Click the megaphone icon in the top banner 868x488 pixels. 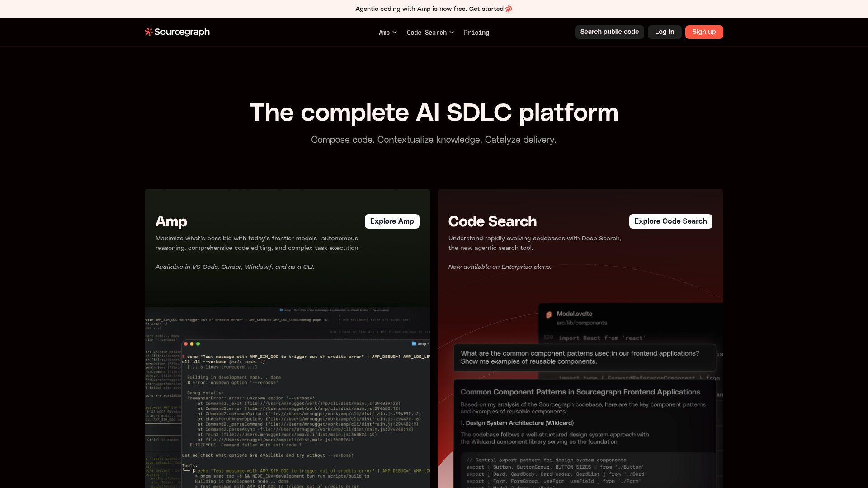509,9
